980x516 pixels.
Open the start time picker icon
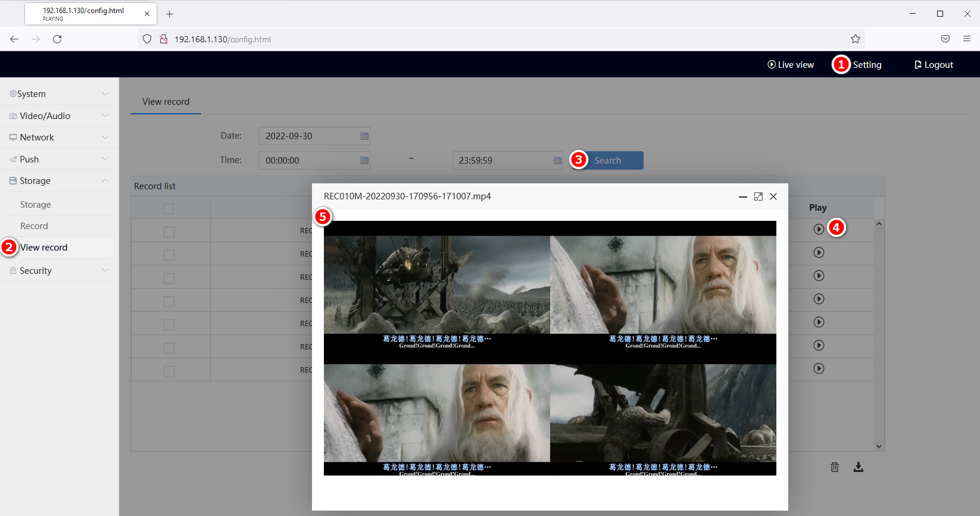tap(364, 161)
